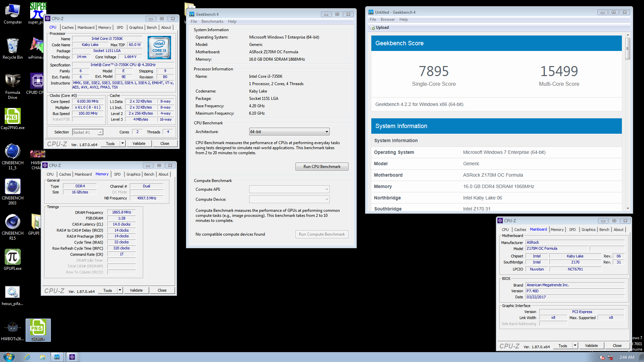
Task: Open About tab in CPU-Z Memory window
Action: pos(163,174)
